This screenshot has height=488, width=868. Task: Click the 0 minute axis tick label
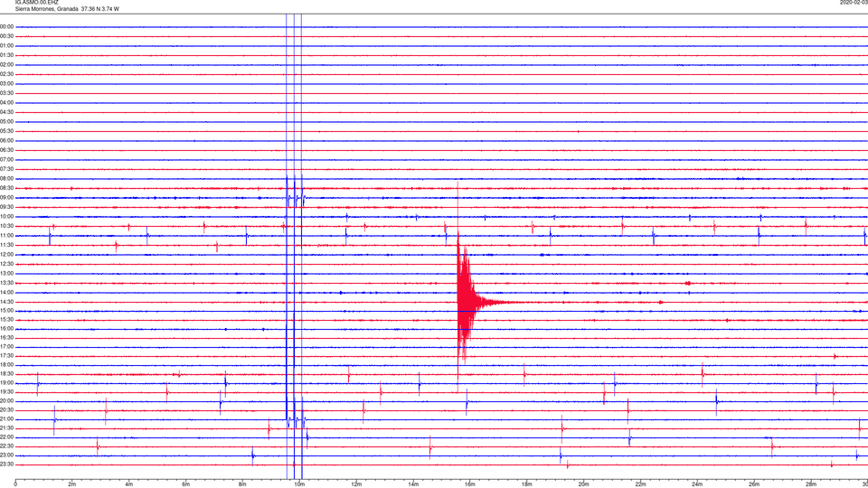(15, 484)
